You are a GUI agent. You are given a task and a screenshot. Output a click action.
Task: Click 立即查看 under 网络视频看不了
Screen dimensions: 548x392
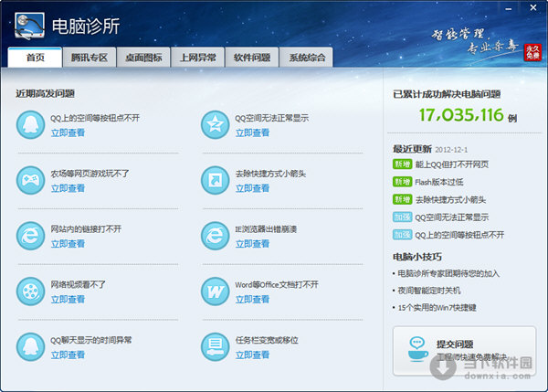[x=68, y=300]
